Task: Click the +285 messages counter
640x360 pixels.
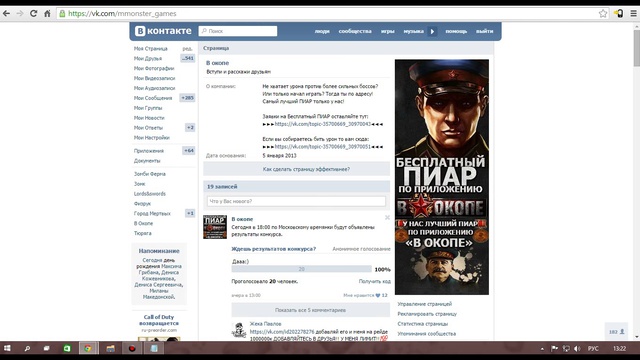Action: (187, 98)
